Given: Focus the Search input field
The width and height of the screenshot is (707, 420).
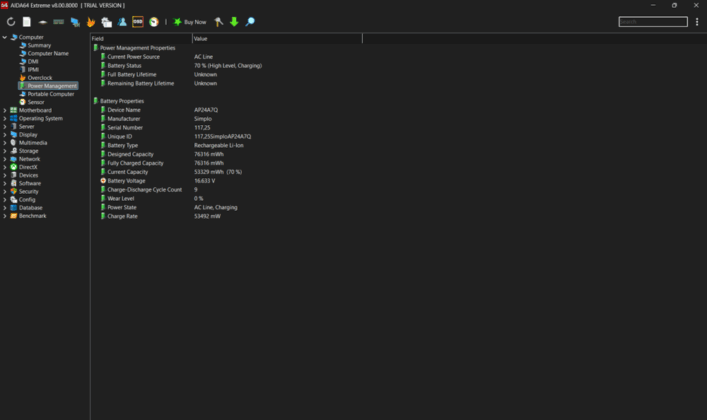Looking at the screenshot, I should [x=653, y=22].
